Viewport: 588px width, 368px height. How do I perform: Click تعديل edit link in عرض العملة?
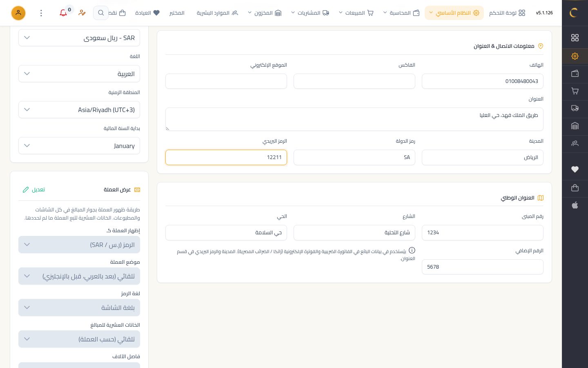(x=34, y=190)
